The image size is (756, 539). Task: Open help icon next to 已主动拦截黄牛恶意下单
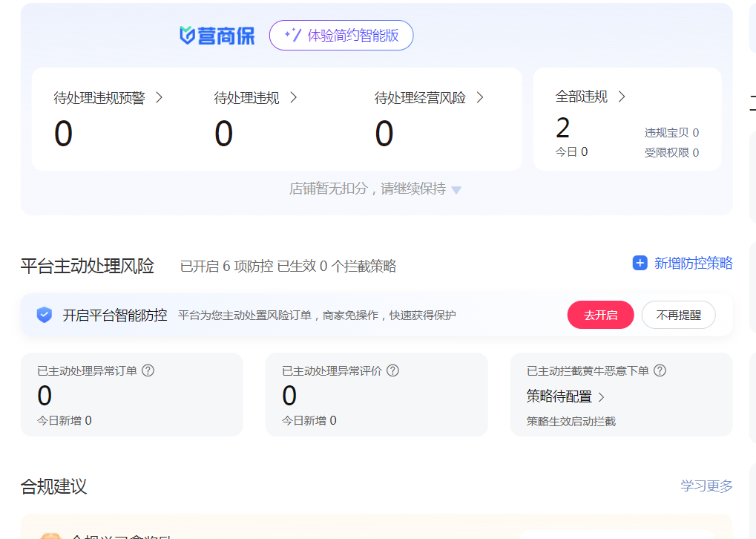point(660,370)
